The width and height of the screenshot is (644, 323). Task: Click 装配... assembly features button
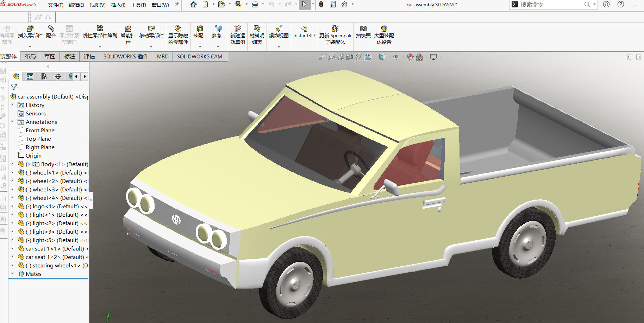200,32
